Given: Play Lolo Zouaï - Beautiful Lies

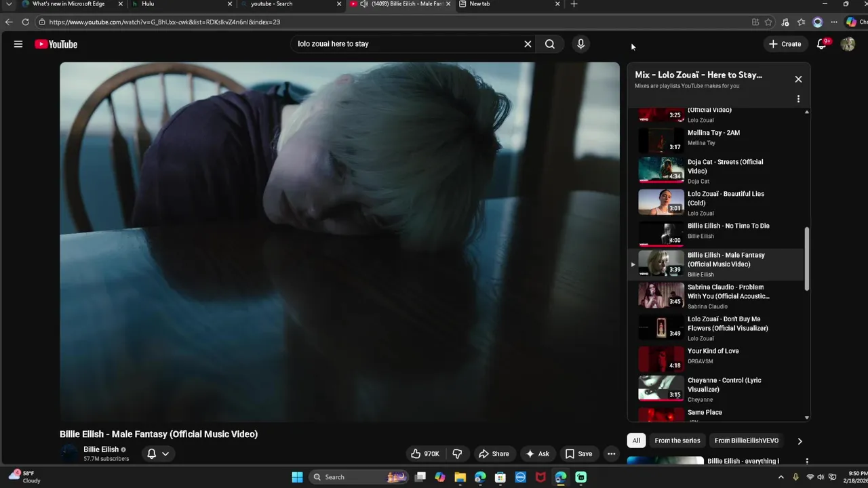Looking at the screenshot, I should pos(715,203).
